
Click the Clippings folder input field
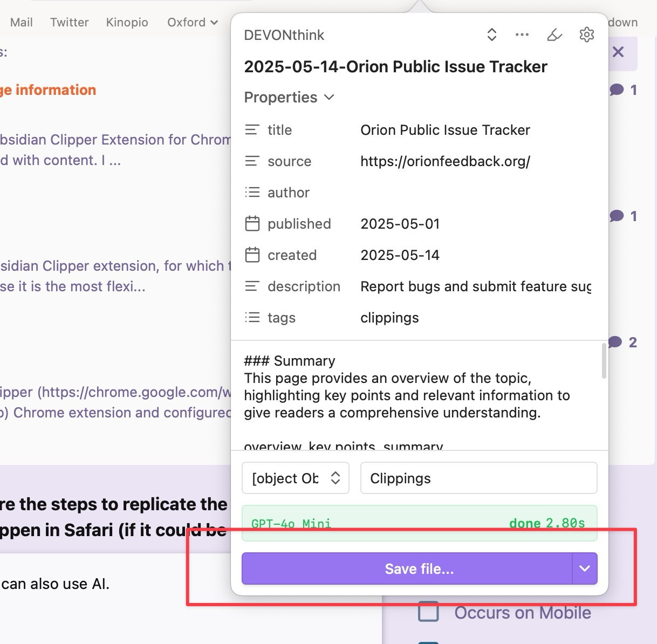478,478
